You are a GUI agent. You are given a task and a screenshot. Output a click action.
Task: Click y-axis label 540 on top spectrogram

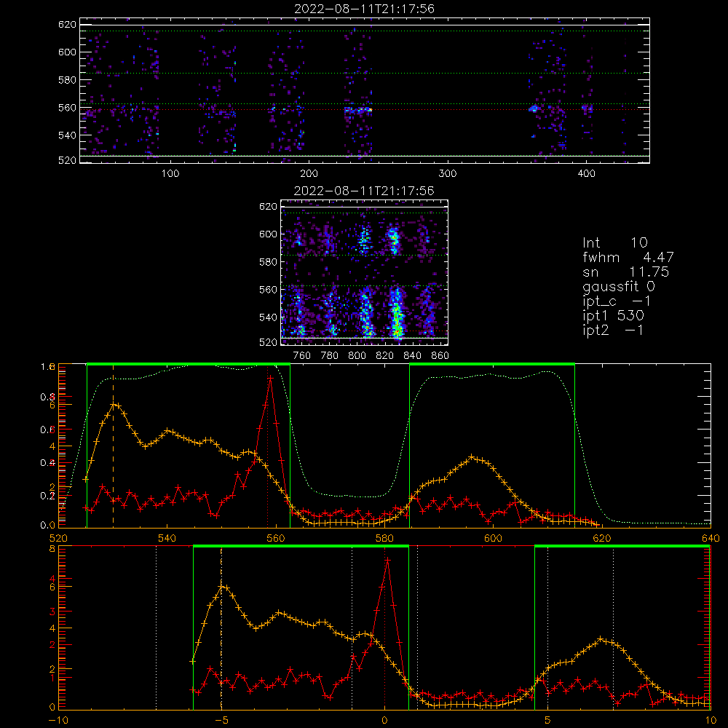tap(67, 135)
